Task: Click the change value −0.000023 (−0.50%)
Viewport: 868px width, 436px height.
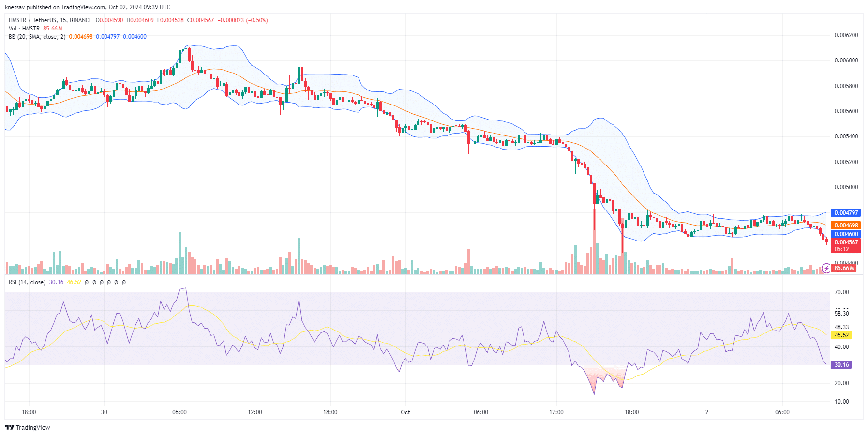Action: 242,20
